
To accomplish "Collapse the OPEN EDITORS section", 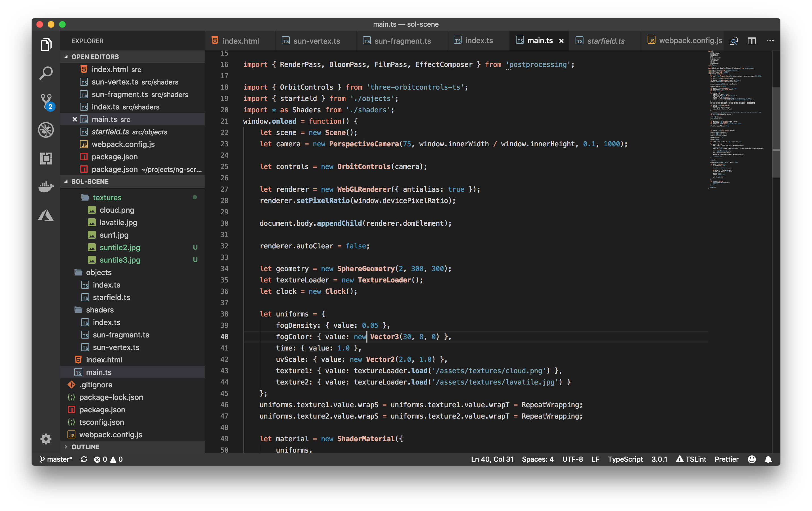I will click(95, 57).
